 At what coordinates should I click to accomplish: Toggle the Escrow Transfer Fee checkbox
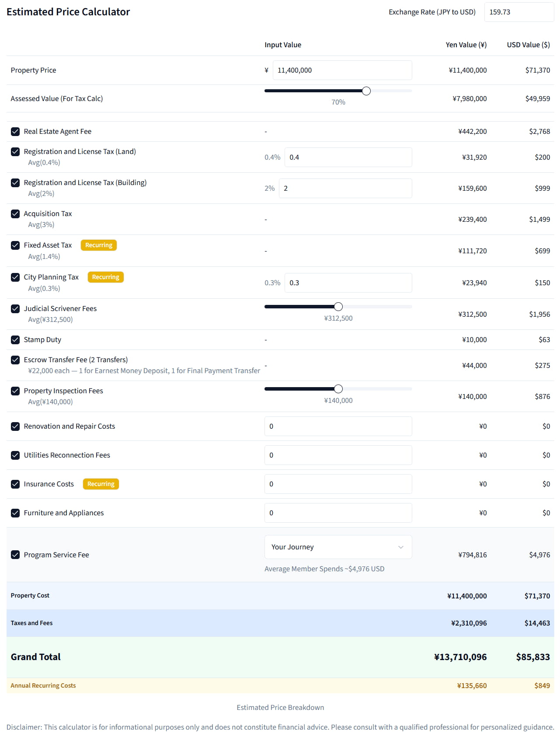pos(15,360)
